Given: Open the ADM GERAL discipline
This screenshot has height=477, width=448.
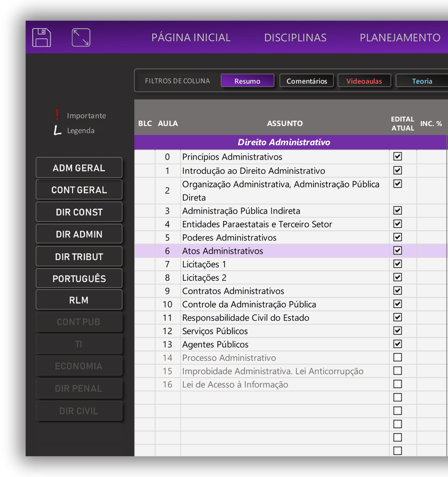Looking at the screenshot, I should [x=79, y=168].
